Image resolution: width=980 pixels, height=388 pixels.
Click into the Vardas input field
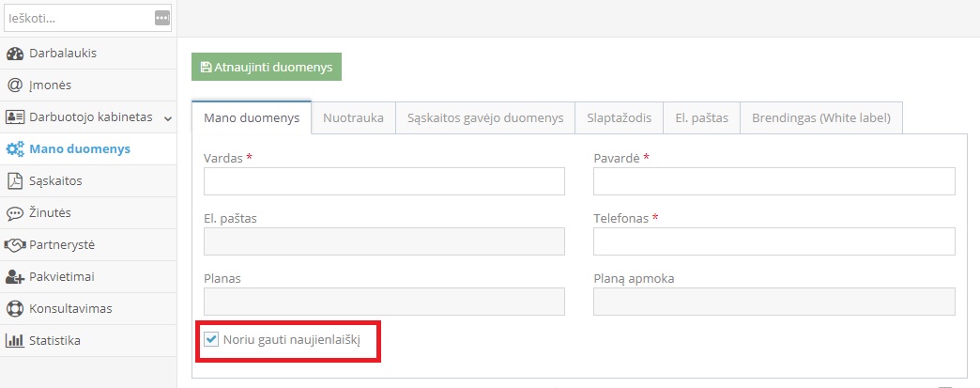coord(384,181)
